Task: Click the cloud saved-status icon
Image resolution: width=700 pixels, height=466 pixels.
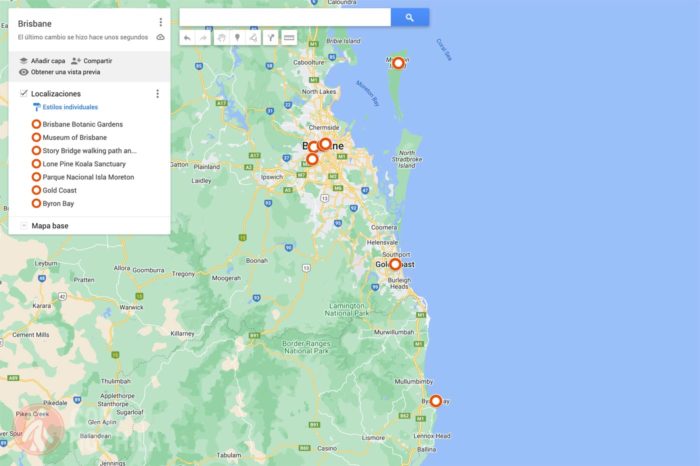Action: (x=160, y=37)
